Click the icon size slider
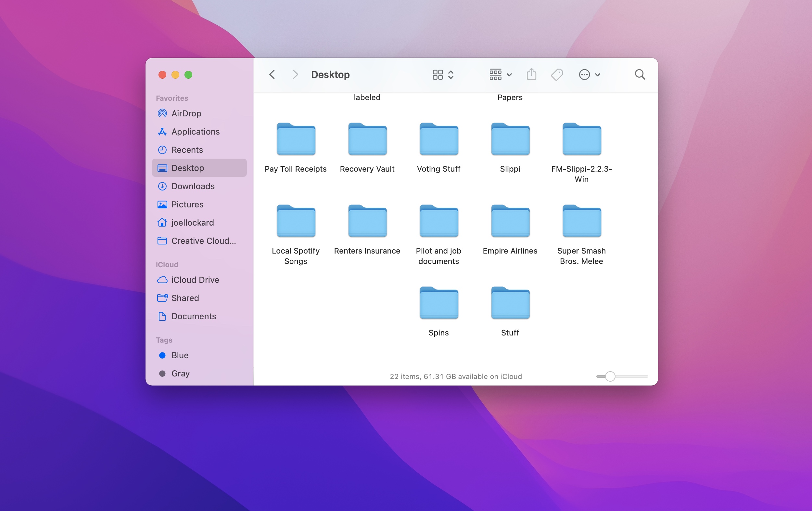The image size is (812, 511). [x=622, y=376]
